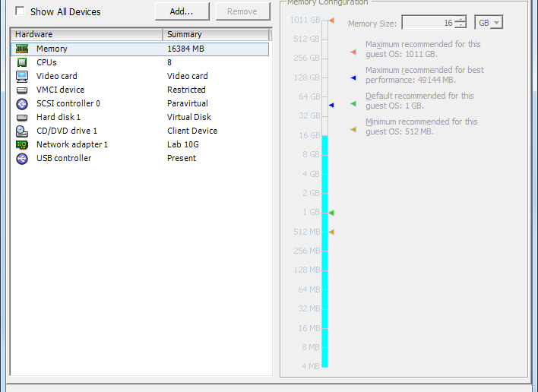Click the yellow 512 MB slider marker
Image resolution: width=538 pixels, height=392 pixels.
331,232
